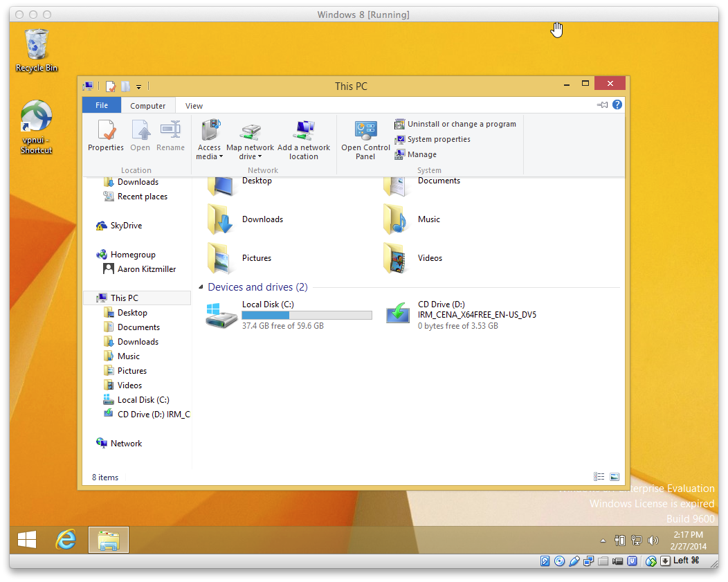Switch to the View ribbon tab
The height and width of the screenshot is (582, 728).
coord(194,106)
